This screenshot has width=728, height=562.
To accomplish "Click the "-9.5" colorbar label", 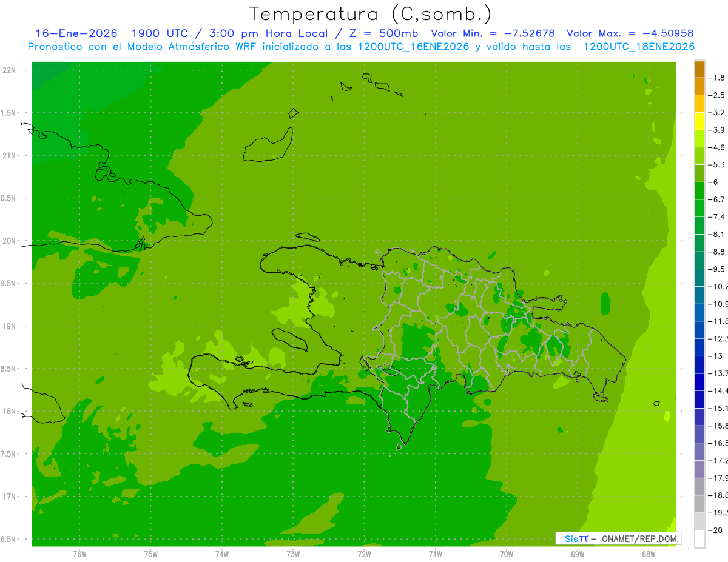I will click(716, 269).
